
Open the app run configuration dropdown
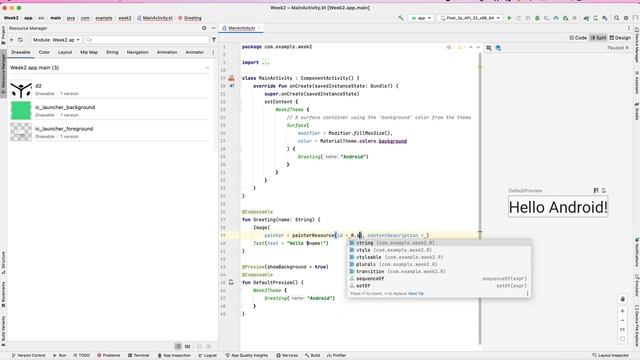421,18
